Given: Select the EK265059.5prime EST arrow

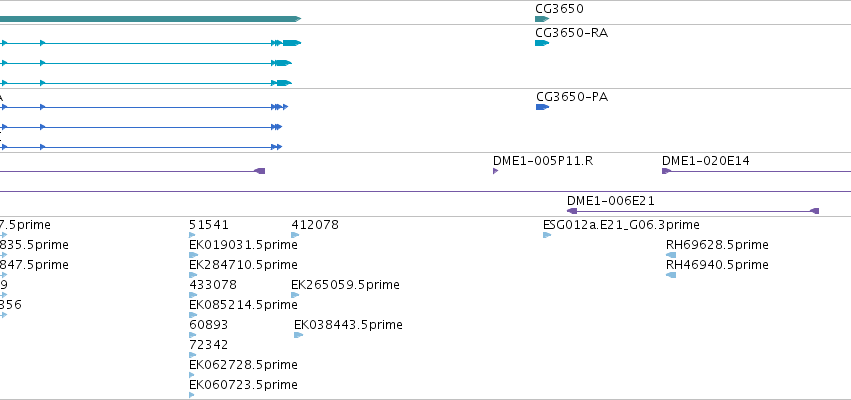Looking at the screenshot, I should (295, 295).
